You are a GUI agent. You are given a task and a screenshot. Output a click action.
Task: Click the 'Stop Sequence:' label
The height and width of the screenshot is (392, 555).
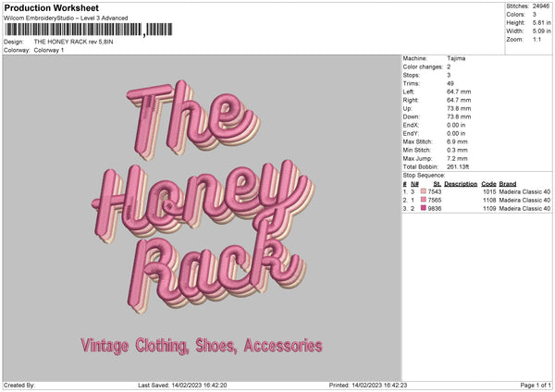coord(424,176)
